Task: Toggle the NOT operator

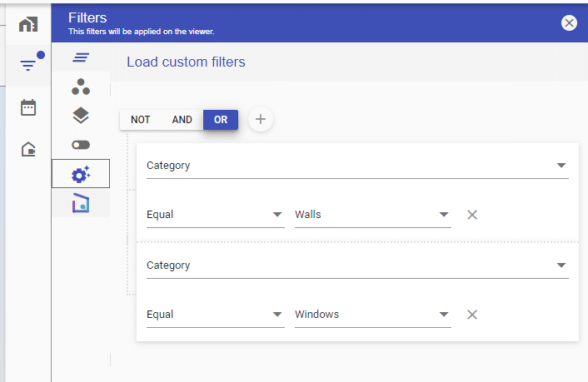Action: pos(140,120)
